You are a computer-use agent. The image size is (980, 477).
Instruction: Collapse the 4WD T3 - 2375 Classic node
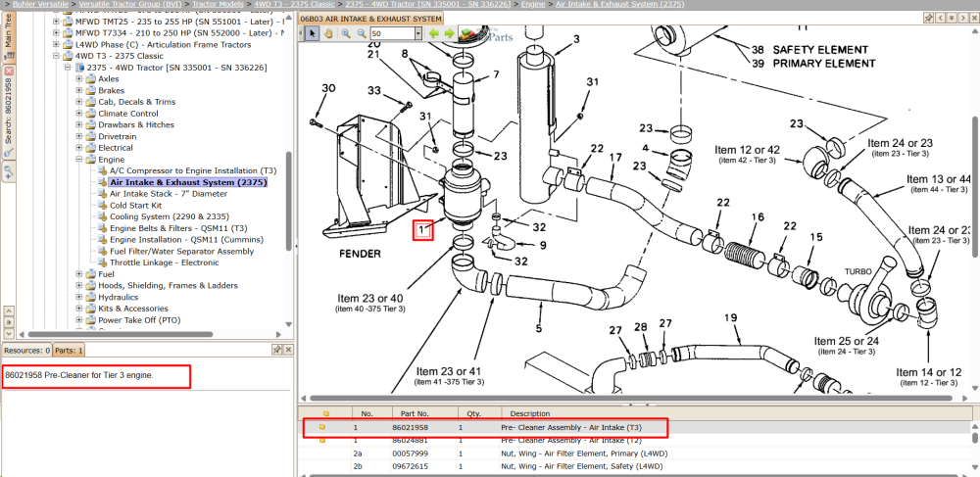(56, 56)
